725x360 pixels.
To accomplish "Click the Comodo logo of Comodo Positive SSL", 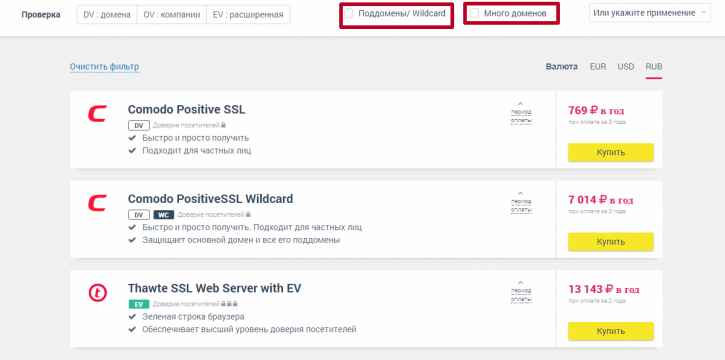I will [97, 114].
